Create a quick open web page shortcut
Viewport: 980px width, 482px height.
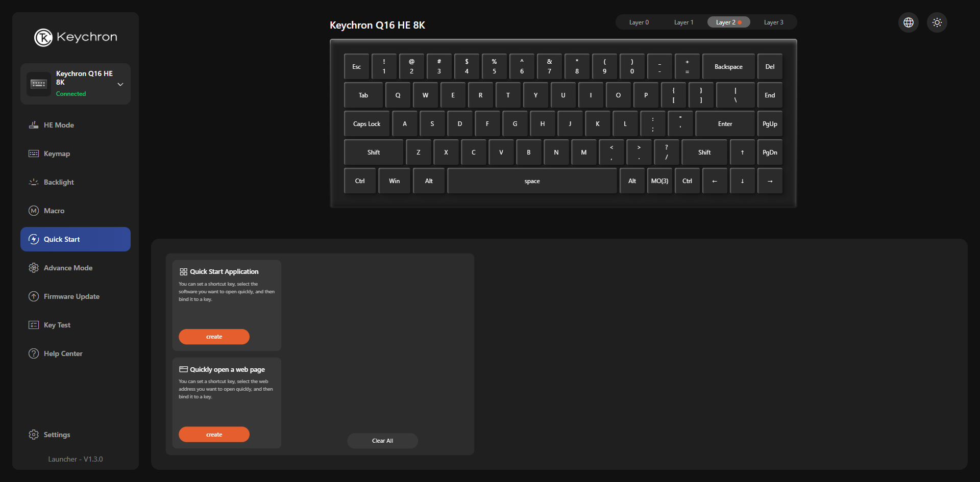point(214,435)
